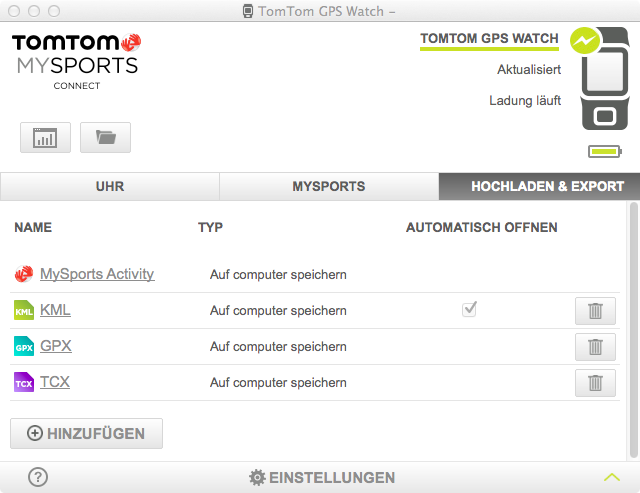Open the help question mark icon
The image size is (640, 493).
[x=38, y=477]
